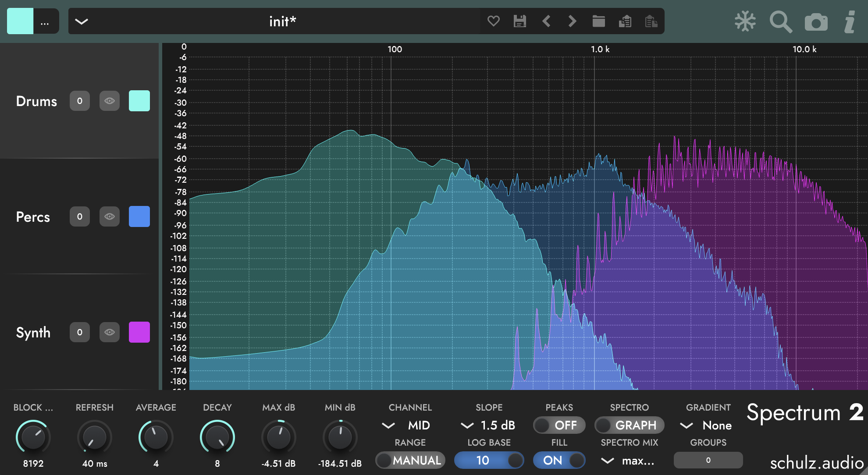Image resolution: width=868 pixels, height=475 pixels.
Task: Open the info icon
Action: pos(850,21)
